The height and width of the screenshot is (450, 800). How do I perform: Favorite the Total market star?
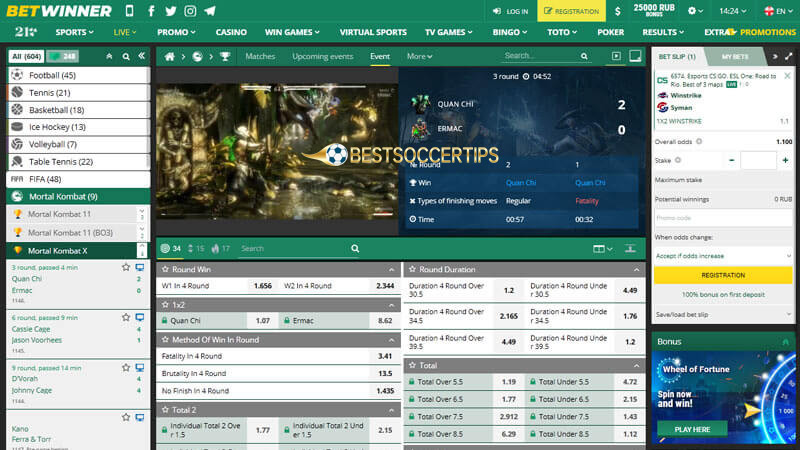pyautogui.click(x=412, y=365)
